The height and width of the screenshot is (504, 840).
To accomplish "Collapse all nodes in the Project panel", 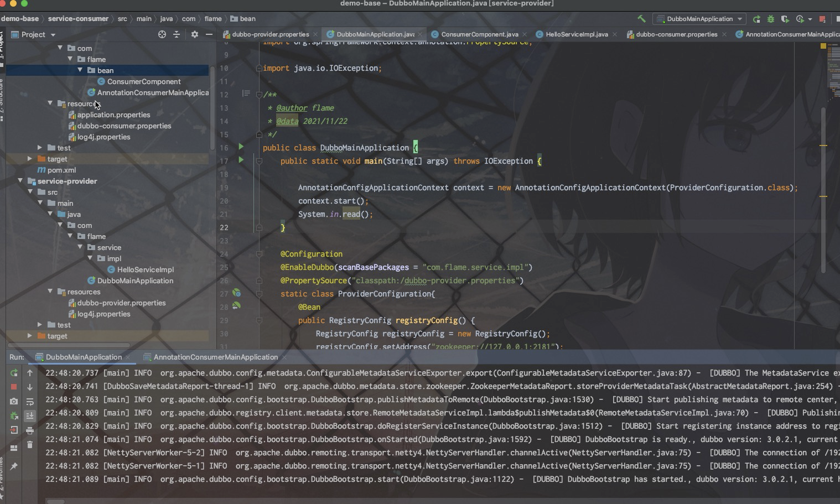I will (177, 34).
